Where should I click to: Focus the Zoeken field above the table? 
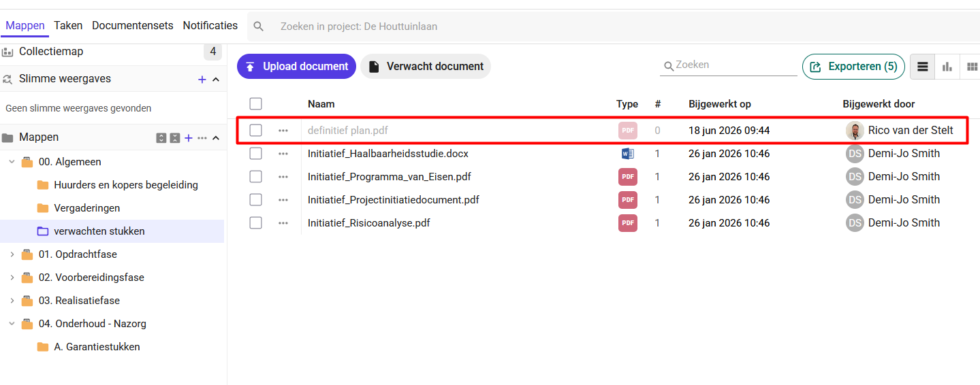point(729,65)
